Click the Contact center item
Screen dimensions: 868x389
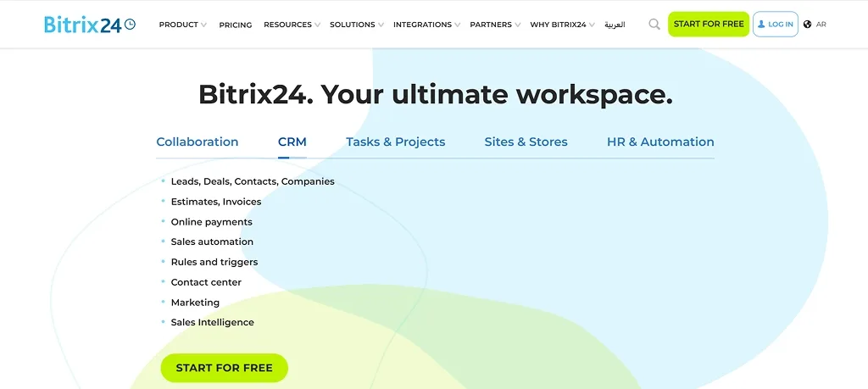[x=206, y=282]
